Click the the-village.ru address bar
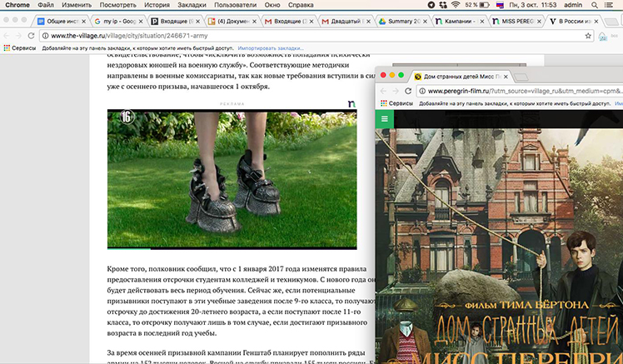Image resolution: width=623 pixels, height=364 pixels. pyautogui.click(x=317, y=36)
